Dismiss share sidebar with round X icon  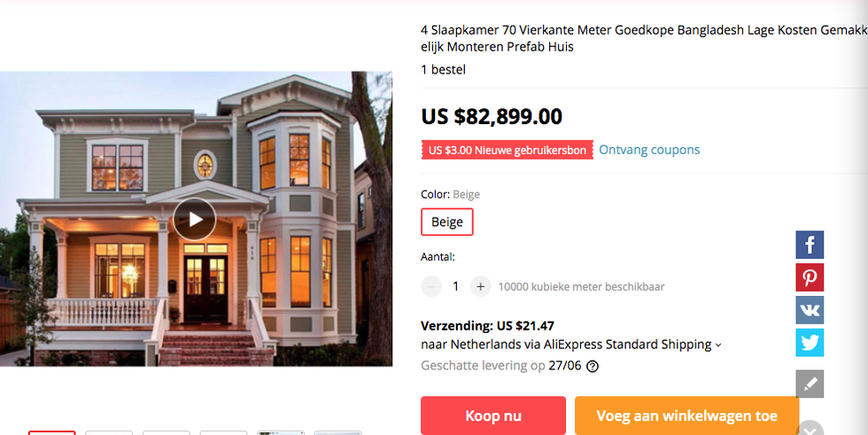[810, 429]
